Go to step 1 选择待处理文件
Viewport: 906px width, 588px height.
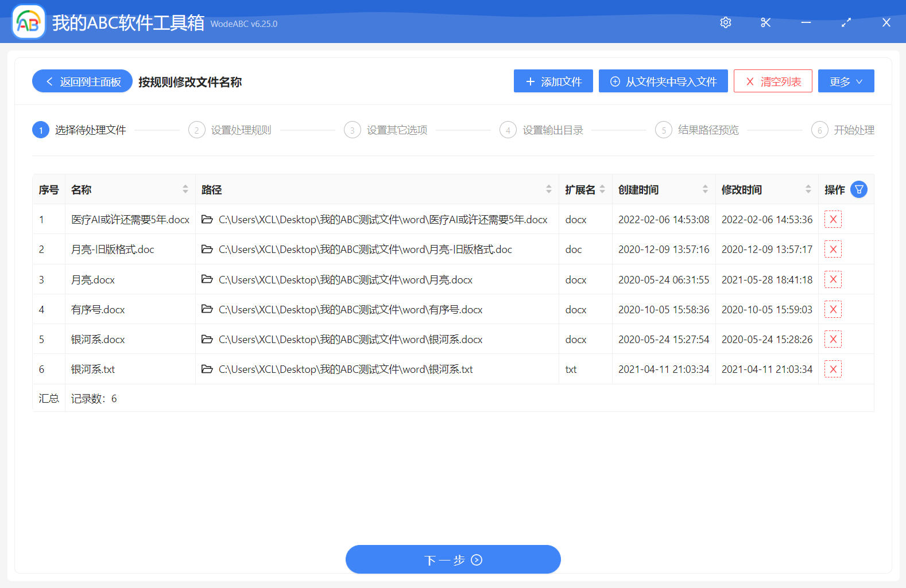tap(79, 130)
